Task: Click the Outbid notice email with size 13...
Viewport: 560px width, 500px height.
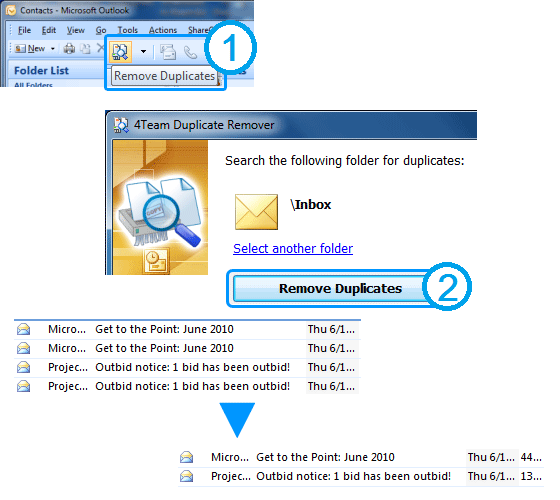Action: tap(361, 476)
